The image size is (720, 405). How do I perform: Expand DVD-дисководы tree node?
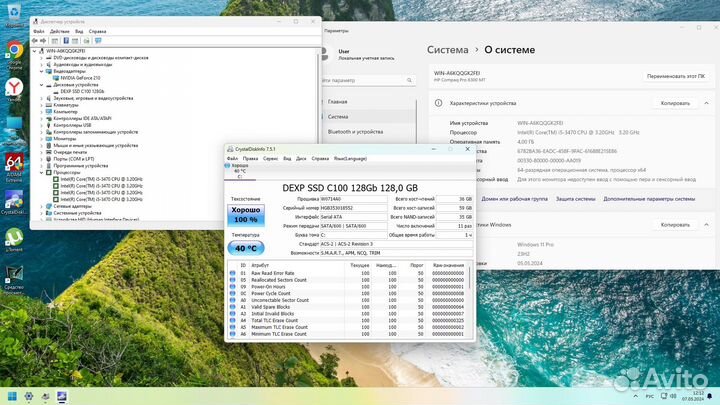point(41,58)
